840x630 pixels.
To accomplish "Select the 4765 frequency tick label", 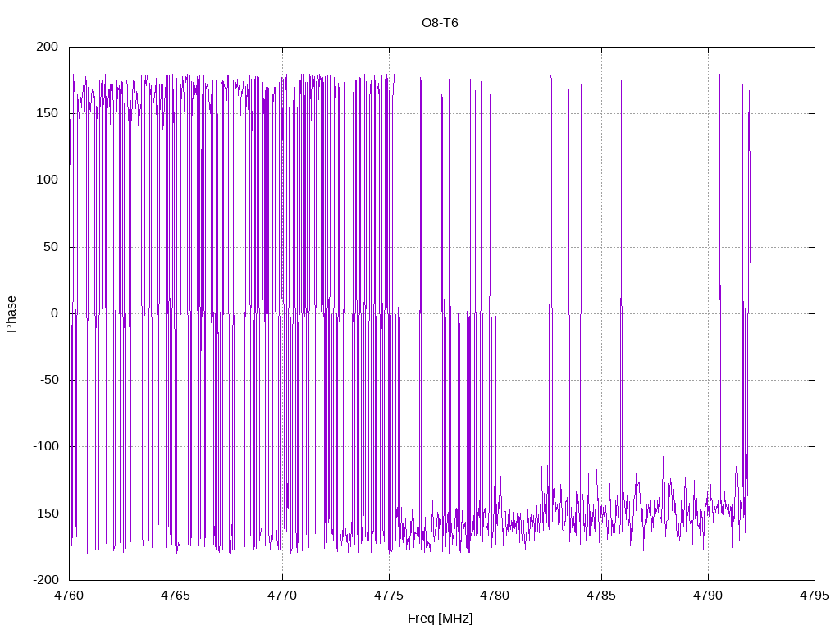I will click(x=176, y=596).
